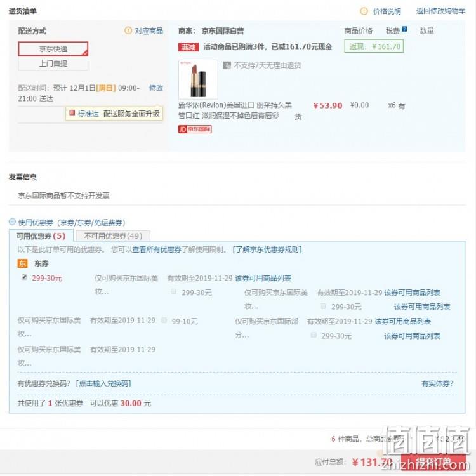Click the 配送服务全面升级 tooltip text
The height and width of the screenshot is (476, 476).
[x=131, y=114]
